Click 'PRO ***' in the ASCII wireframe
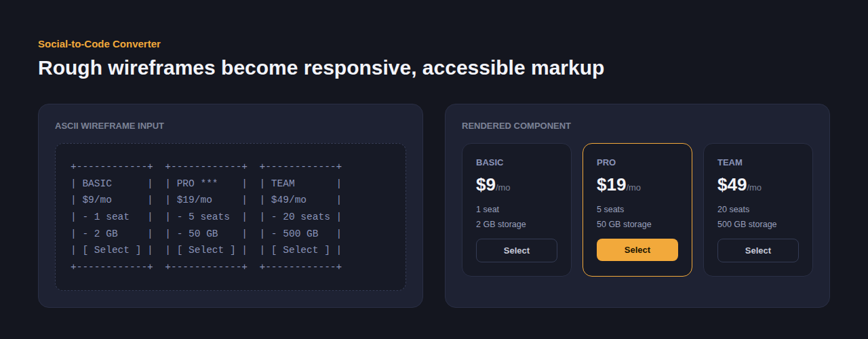Image resolution: width=868 pixels, height=339 pixels. tap(197, 183)
